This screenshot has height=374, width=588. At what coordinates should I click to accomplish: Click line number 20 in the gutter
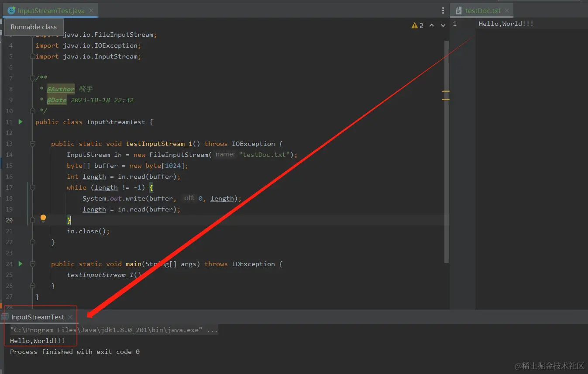pos(9,220)
